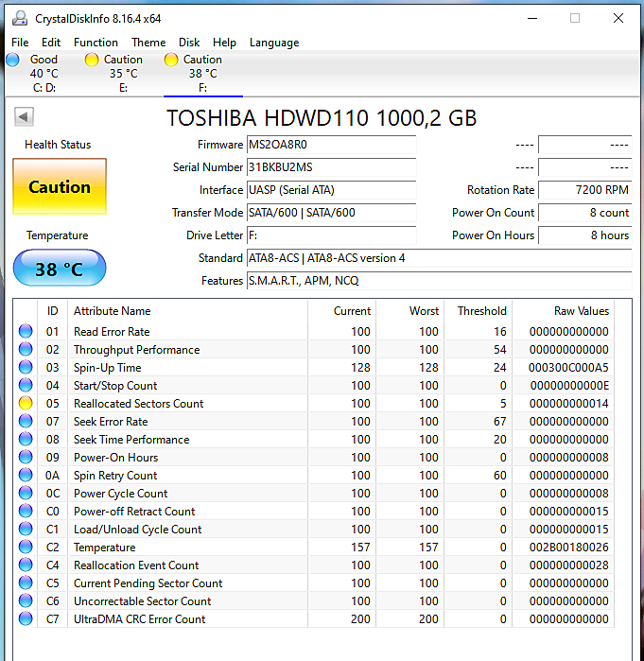
Task: Click yellow orb for Reallocated Sectors Count
Action: 26,403
